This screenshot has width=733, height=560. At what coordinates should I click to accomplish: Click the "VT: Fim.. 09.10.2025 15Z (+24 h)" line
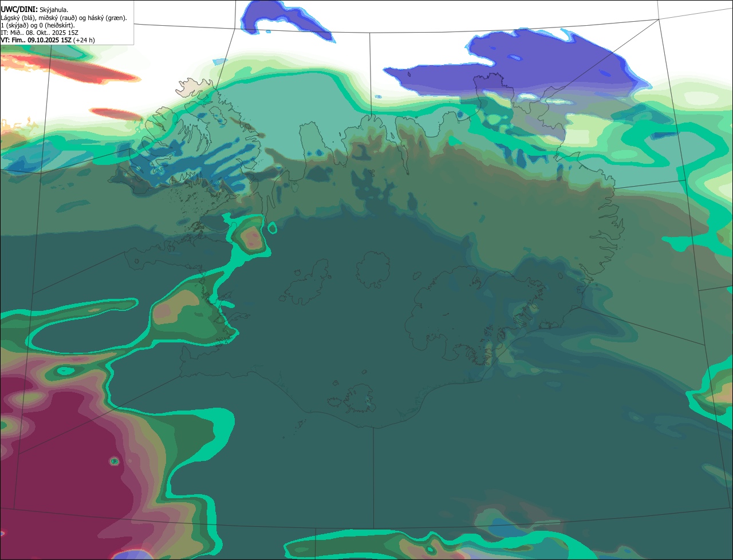click(x=48, y=40)
